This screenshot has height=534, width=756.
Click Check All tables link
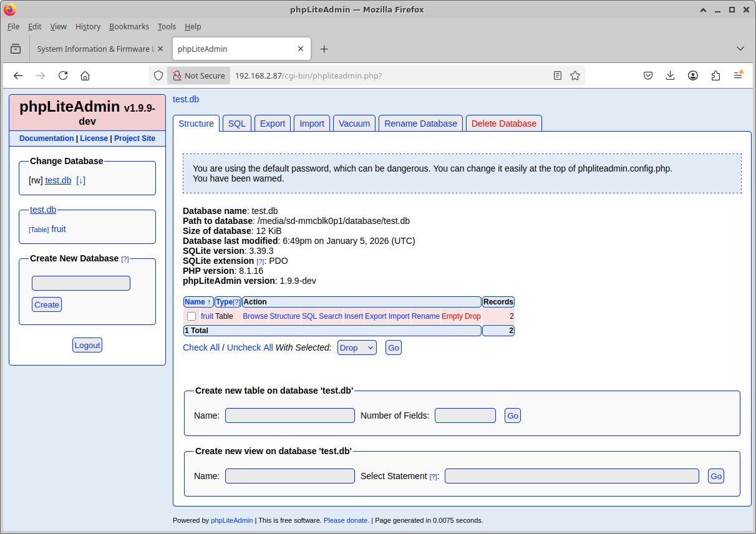(x=201, y=347)
